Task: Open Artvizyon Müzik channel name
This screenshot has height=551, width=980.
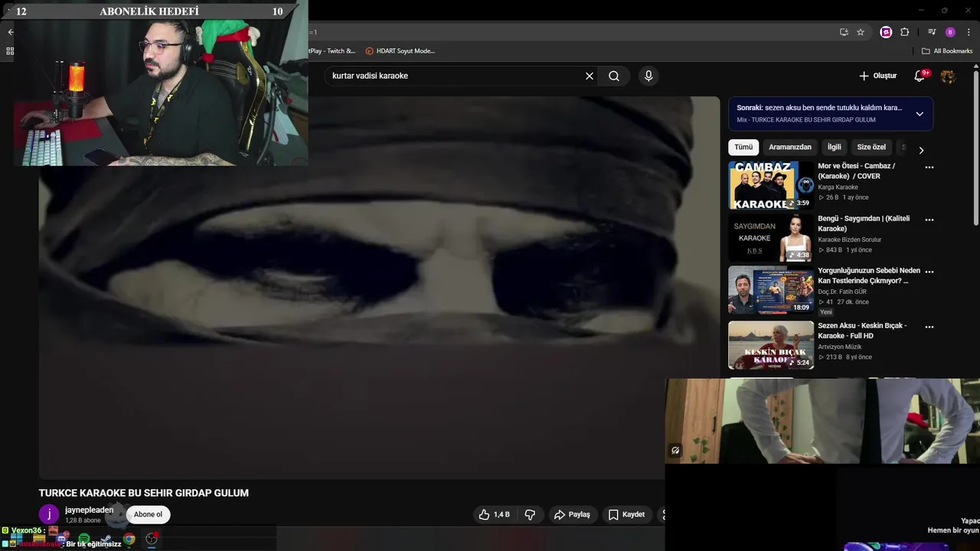Action: point(840,347)
